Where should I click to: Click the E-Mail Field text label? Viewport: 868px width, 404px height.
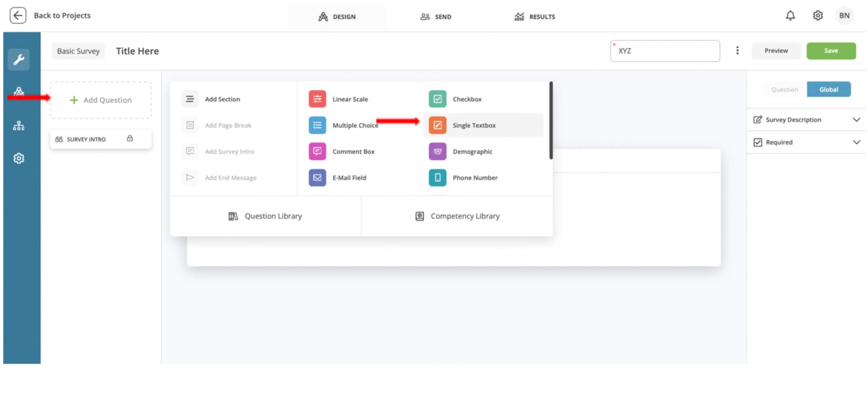coord(349,178)
